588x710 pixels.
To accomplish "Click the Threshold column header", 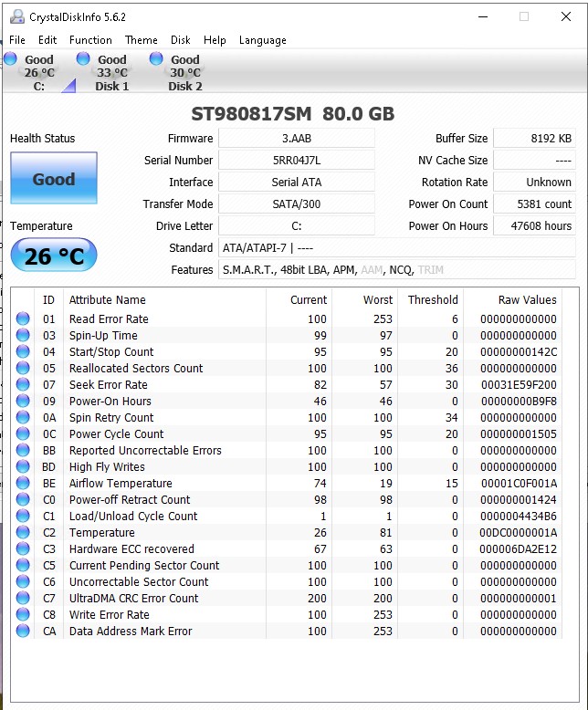I will 430,299.
